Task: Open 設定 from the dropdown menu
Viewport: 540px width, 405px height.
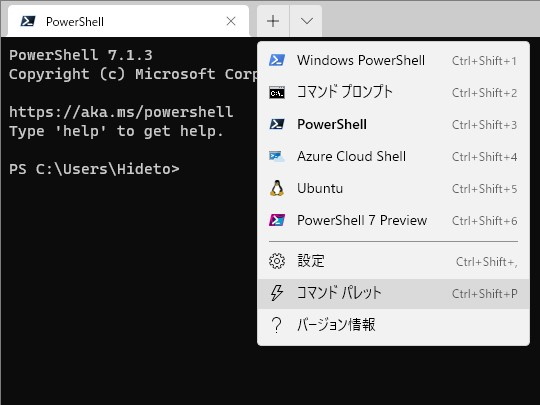Action: (x=393, y=261)
